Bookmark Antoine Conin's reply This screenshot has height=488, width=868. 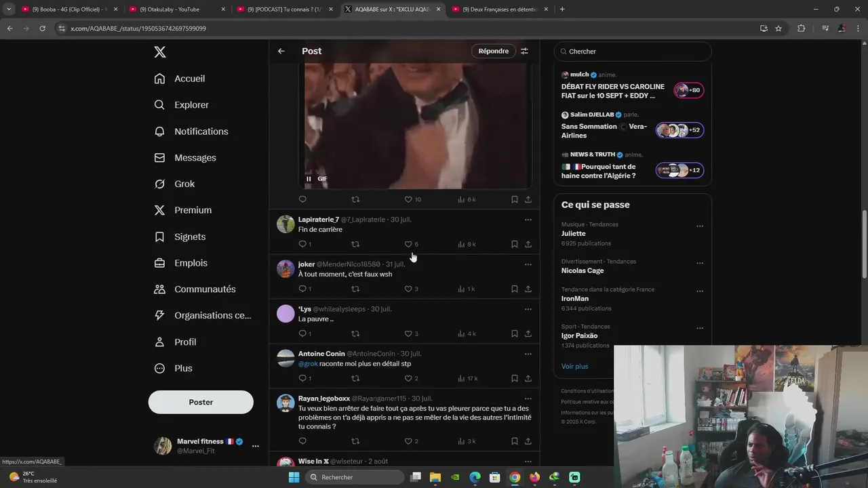[514, 378]
